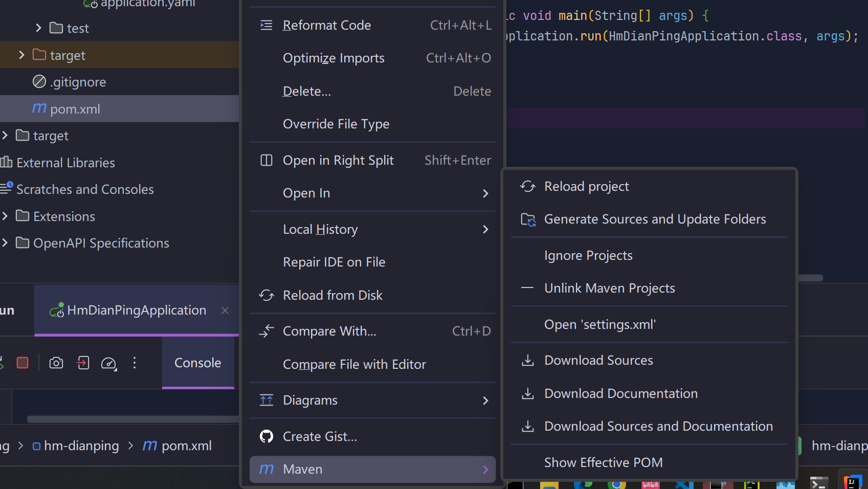Click the exit application arrow icon
The image size is (868, 489).
point(83,363)
